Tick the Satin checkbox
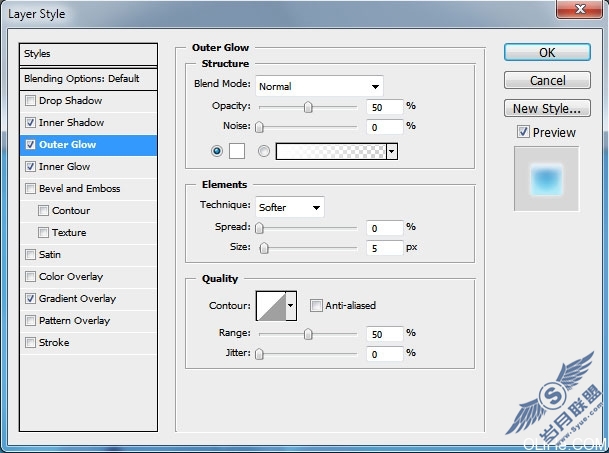The image size is (609, 453). [x=30, y=254]
